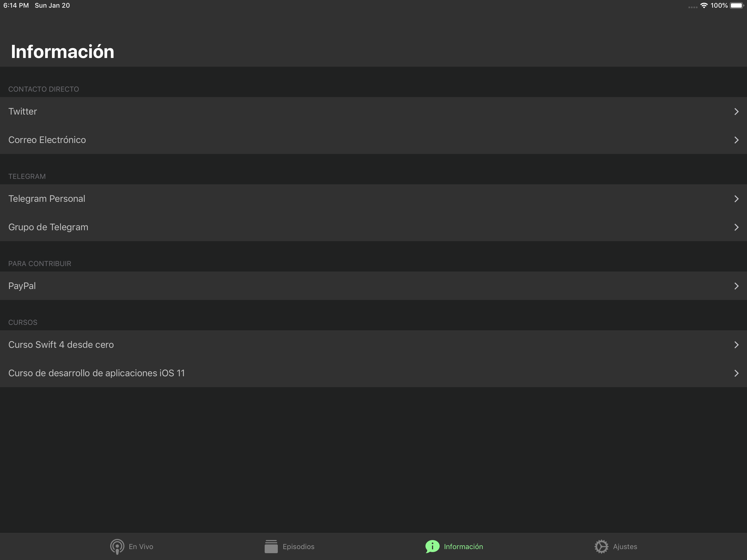
Task: Expand Correo Electrónico row chevron
Action: click(x=736, y=140)
